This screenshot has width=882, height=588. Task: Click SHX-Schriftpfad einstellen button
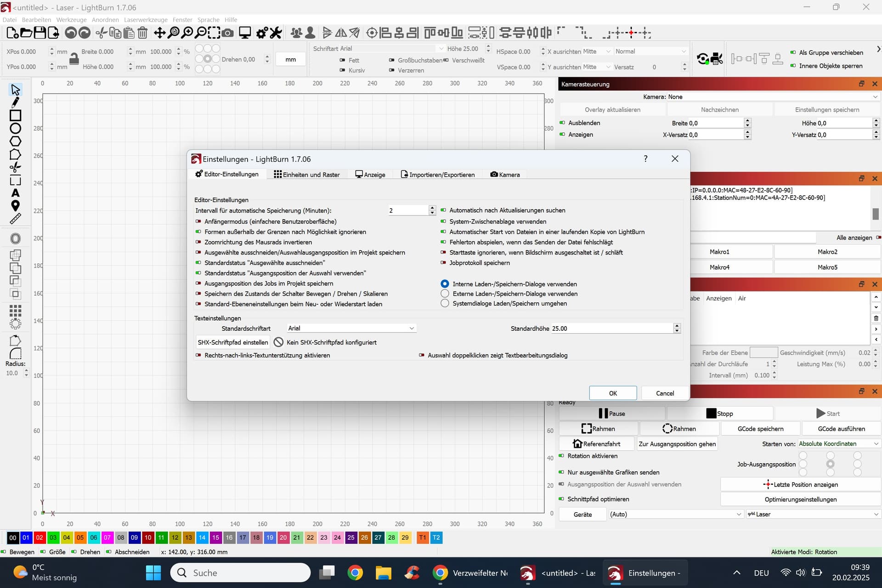pyautogui.click(x=233, y=342)
